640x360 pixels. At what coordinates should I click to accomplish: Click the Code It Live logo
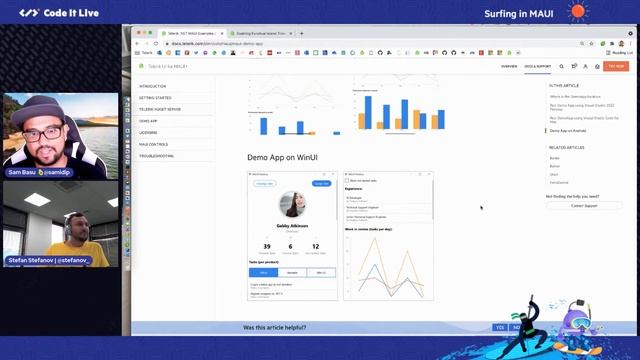pyautogui.click(x=59, y=13)
